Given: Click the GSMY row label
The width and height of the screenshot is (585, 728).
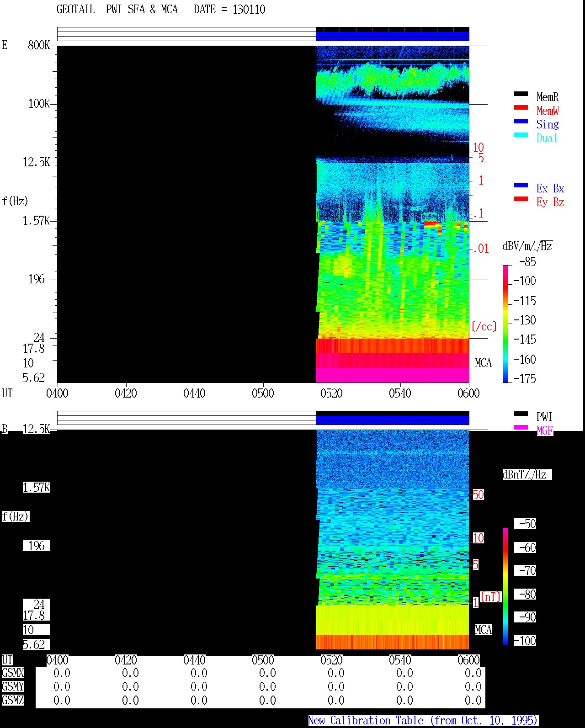Looking at the screenshot, I should tap(13, 686).
